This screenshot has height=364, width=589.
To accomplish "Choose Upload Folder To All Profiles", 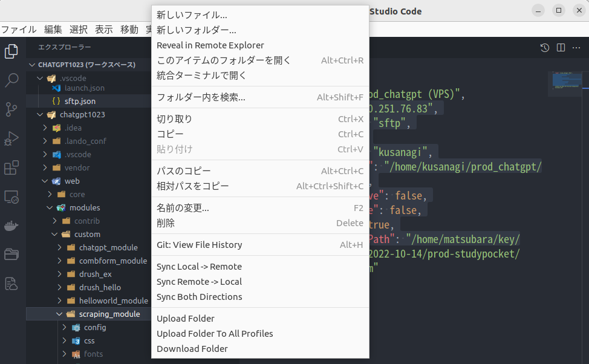I will click(x=260, y=334).
